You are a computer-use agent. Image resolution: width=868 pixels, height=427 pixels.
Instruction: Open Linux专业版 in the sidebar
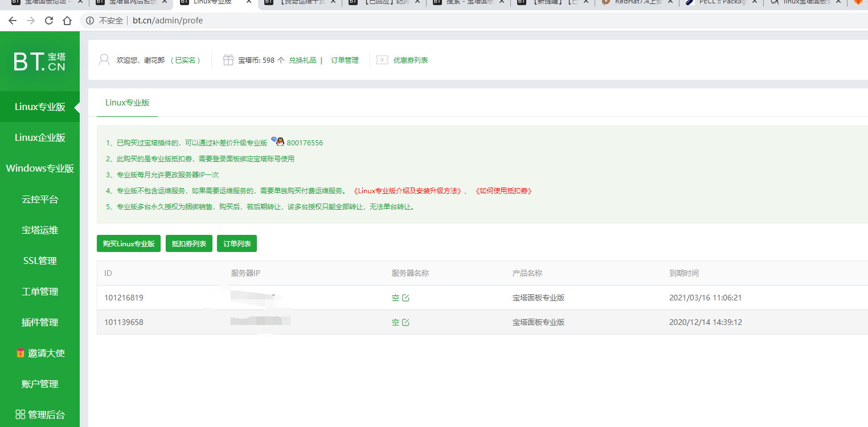tap(40, 107)
